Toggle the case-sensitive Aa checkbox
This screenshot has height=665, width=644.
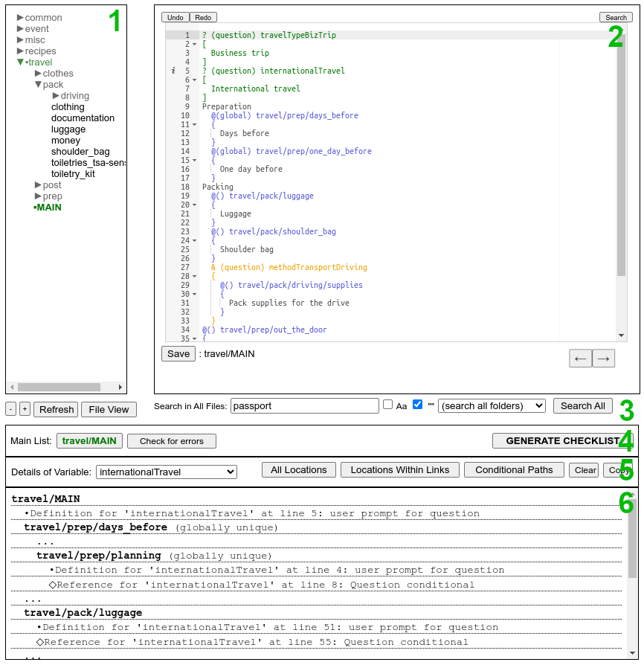point(387,405)
